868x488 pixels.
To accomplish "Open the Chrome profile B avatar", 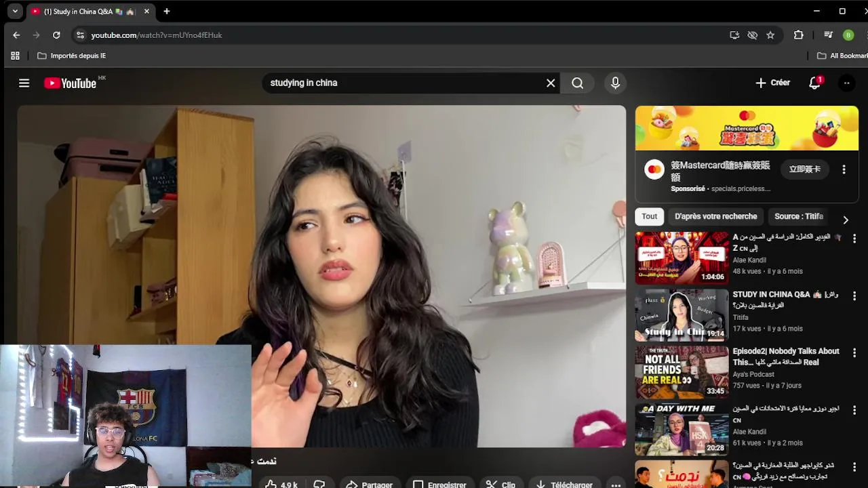I will coord(848,35).
